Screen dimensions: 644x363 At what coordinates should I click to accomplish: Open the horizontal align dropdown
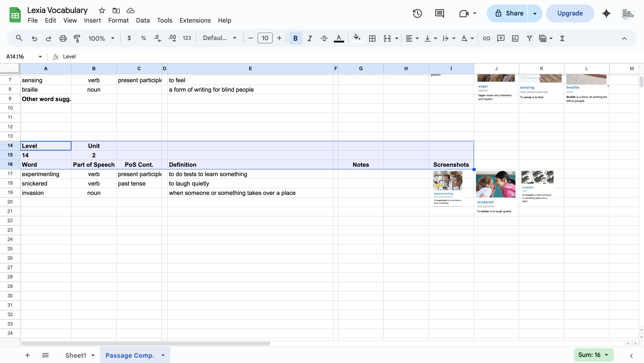(412, 38)
